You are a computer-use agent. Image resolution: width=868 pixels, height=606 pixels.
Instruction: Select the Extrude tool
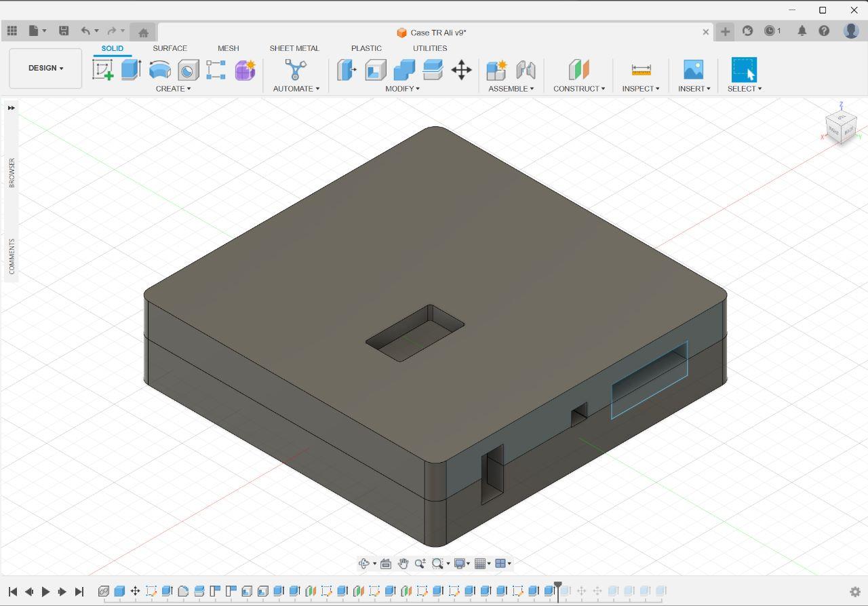(x=131, y=69)
